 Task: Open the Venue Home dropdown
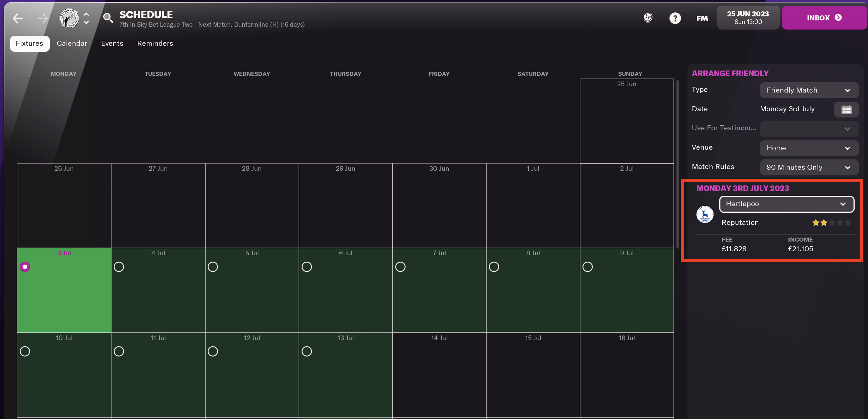pos(809,148)
